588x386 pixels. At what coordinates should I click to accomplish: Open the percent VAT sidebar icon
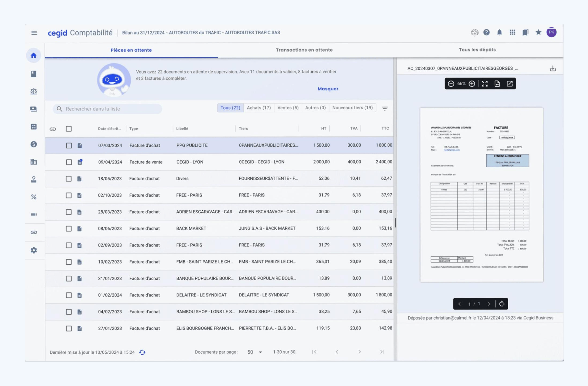point(34,197)
